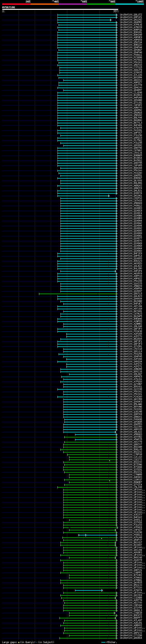Open hit UniRef100_P47916
This screenshot has width=146, height=644.
tap(131, 60)
